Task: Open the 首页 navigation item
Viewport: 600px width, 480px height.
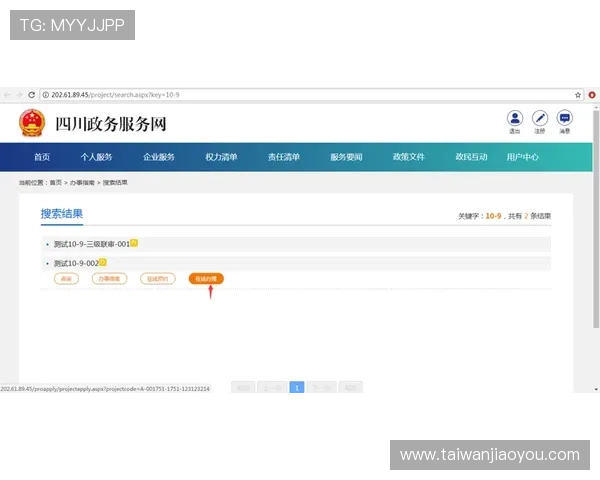Action: tap(42, 157)
